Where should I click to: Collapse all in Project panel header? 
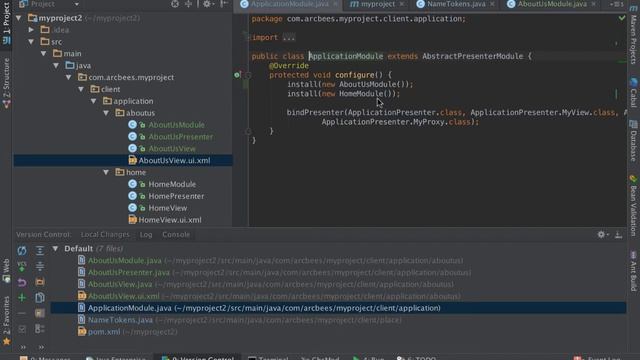pyautogui.click(x=188, y=4)
